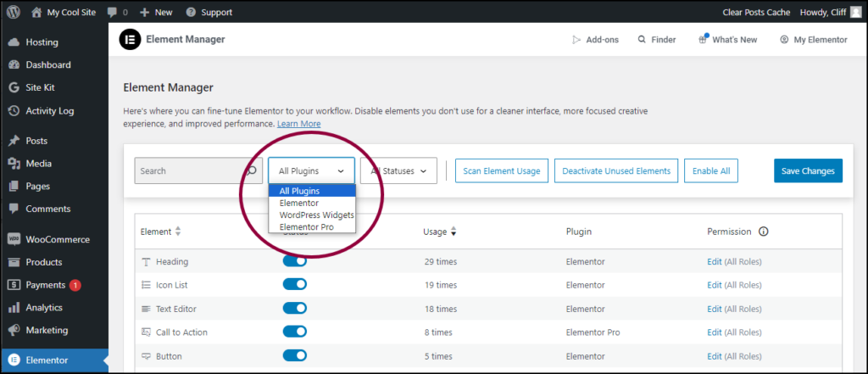
Task: Sort by Element column arrows
Action: pos(178,232)
